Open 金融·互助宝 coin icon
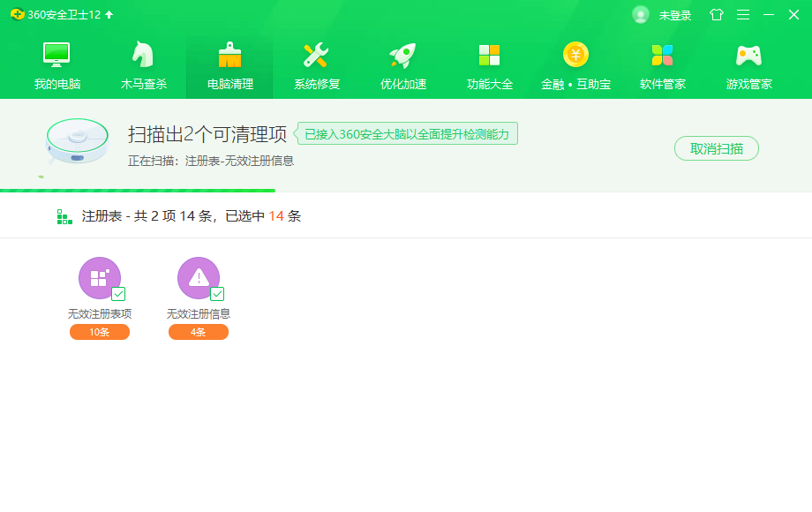Image resolution: width=812 pixels, height=512 pixels. (x=575, y=55)
